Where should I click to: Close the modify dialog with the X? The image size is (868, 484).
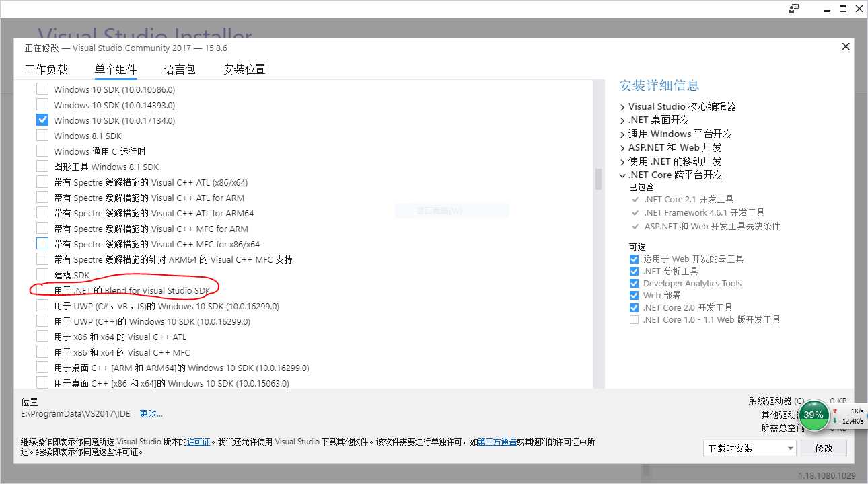(846, 46)
